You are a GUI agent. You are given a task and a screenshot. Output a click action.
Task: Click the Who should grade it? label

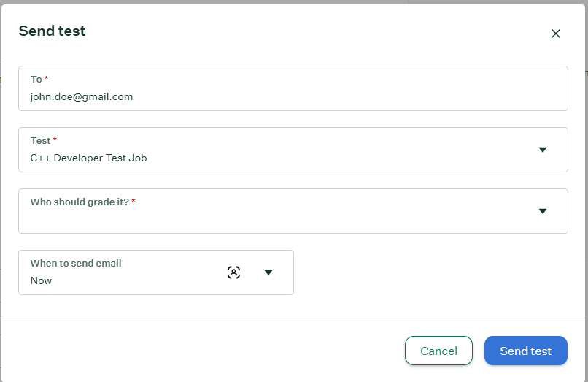[x=80, y=202]
